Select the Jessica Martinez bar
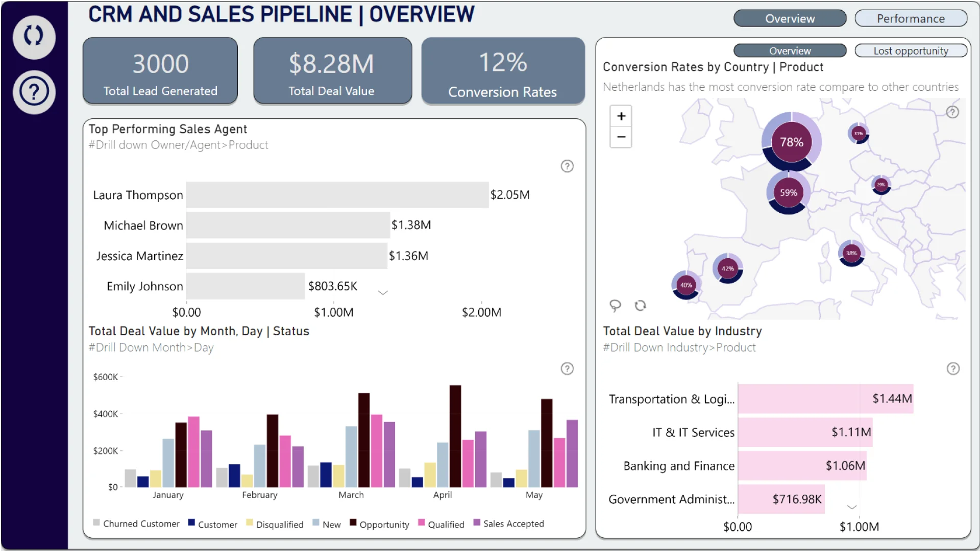This screenshot has height=551, width=980. pos(286,256)
